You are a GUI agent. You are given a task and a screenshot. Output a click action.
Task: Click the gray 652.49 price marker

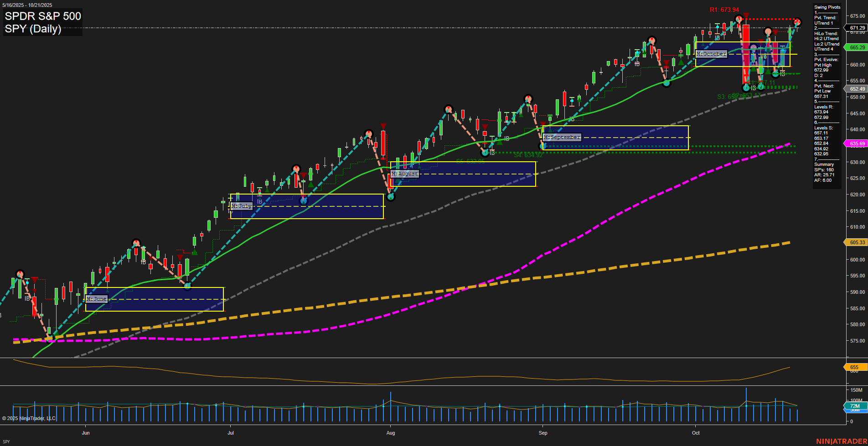(x=857, y=89)
